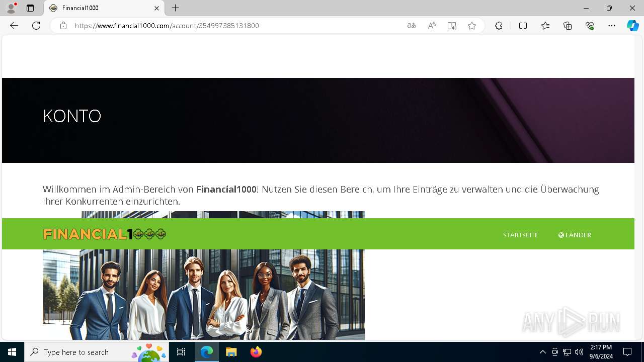
Task: Open the browser profile icon
Action: [x=11, y=8]
